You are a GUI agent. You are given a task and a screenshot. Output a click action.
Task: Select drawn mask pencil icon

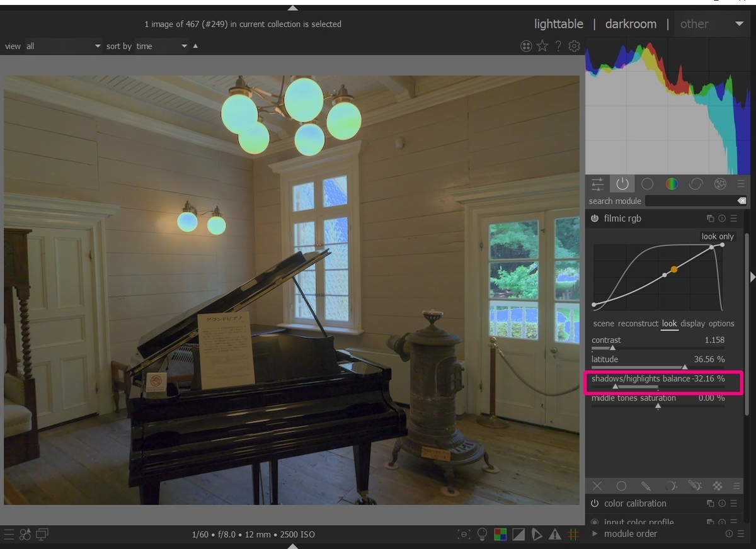tap(646, 486)
